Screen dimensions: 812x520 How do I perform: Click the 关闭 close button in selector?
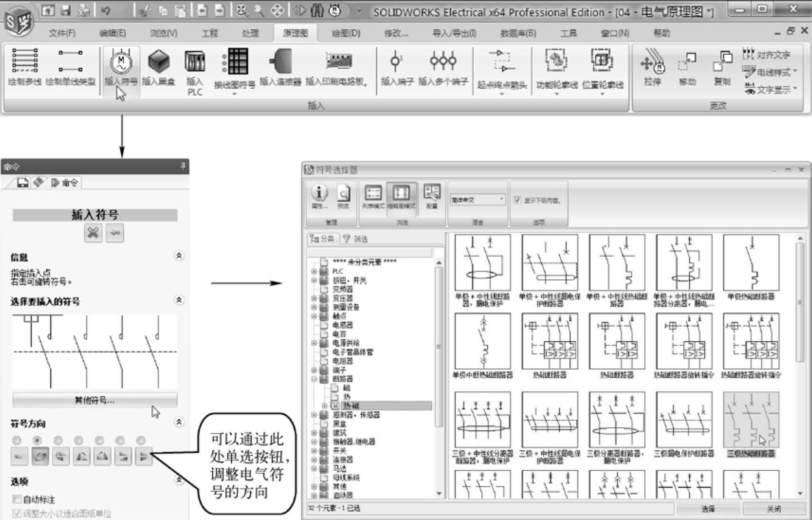pos(774,509)
